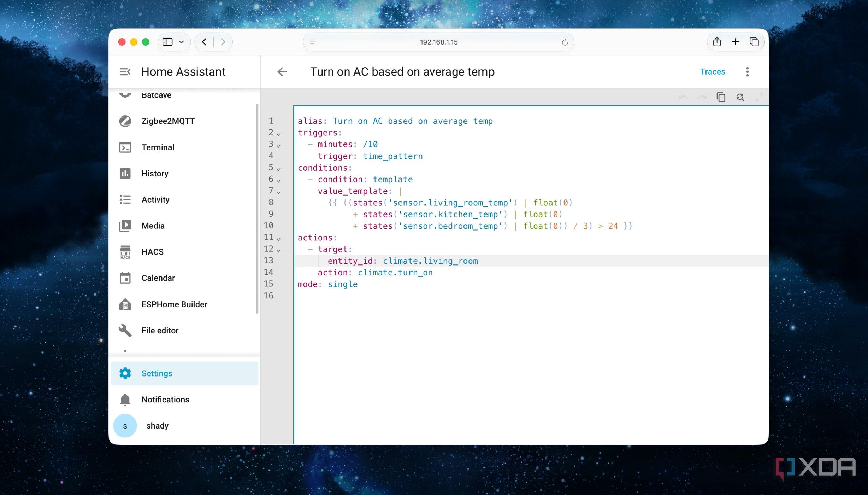Click the Safari Share button
The width and height of the screenshot is (868, 495).
[717, 42]
